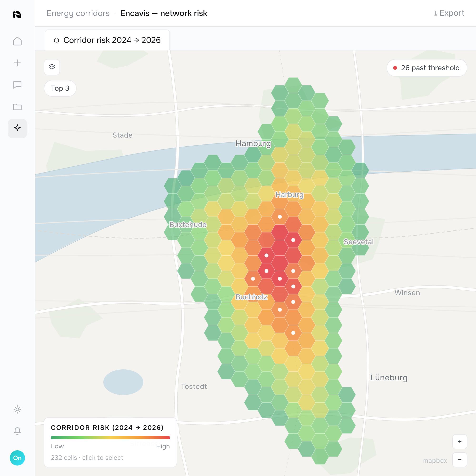Click the '232 cells · click to select' text

tap(87, 458)
